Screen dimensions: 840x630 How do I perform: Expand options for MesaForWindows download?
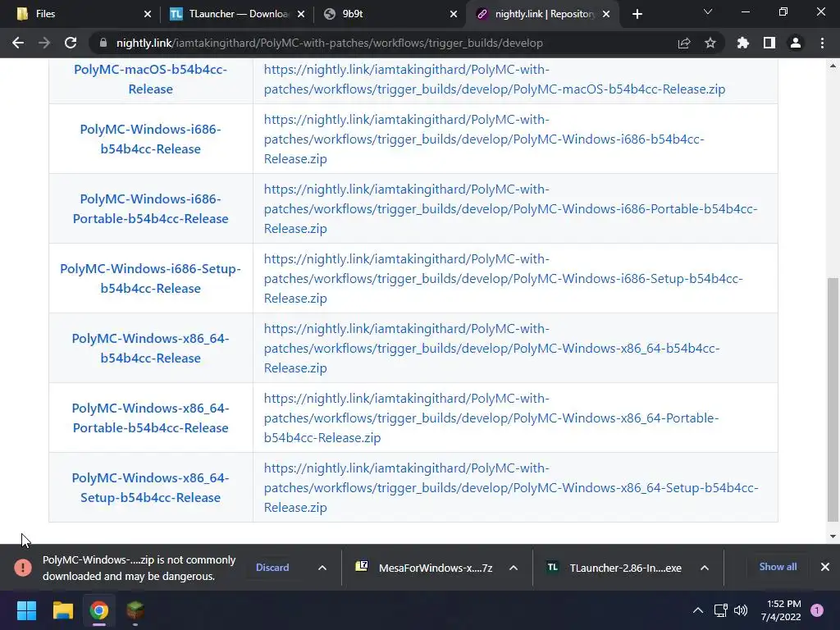point(514,568)
